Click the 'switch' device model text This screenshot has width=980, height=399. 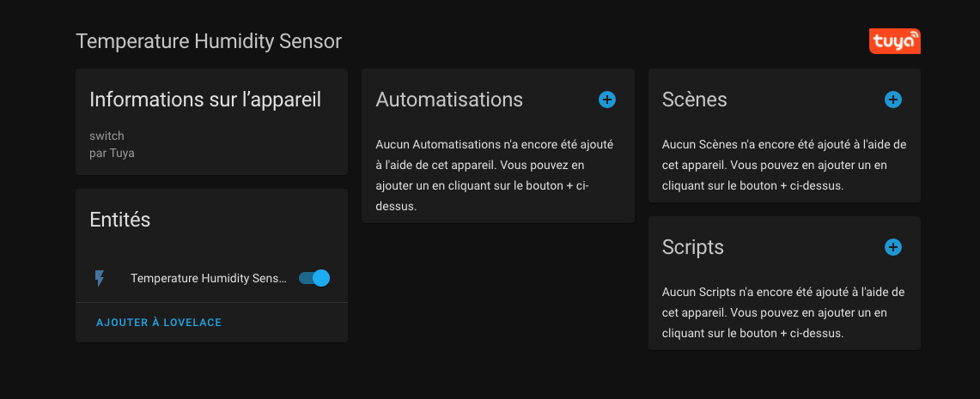tap(107, 136)
